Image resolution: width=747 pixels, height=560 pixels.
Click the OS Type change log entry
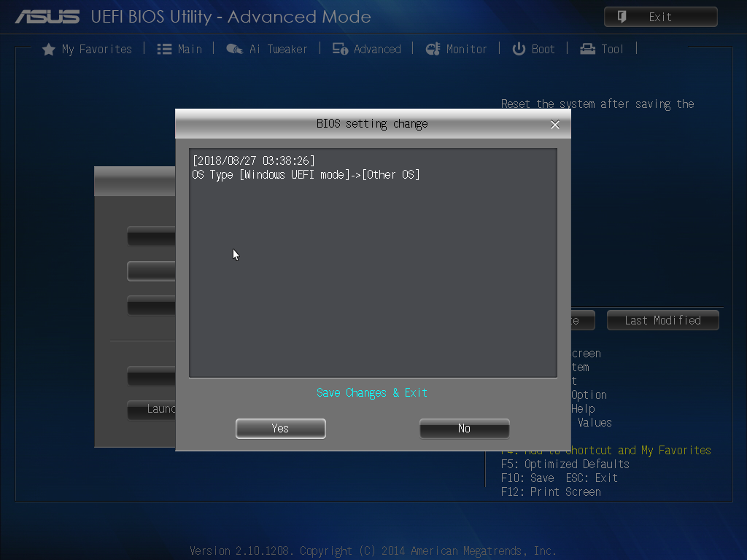point(306,175)
